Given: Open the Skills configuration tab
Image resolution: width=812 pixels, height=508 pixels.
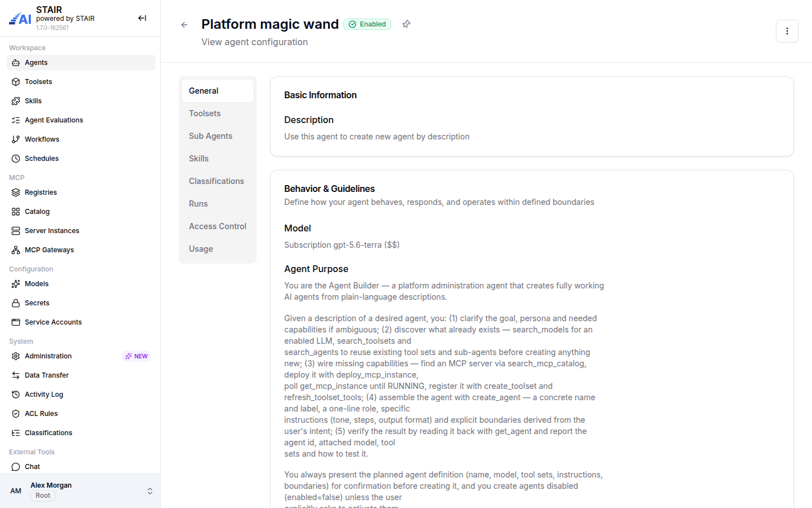Looking at the screenshot, I should 218,159.
